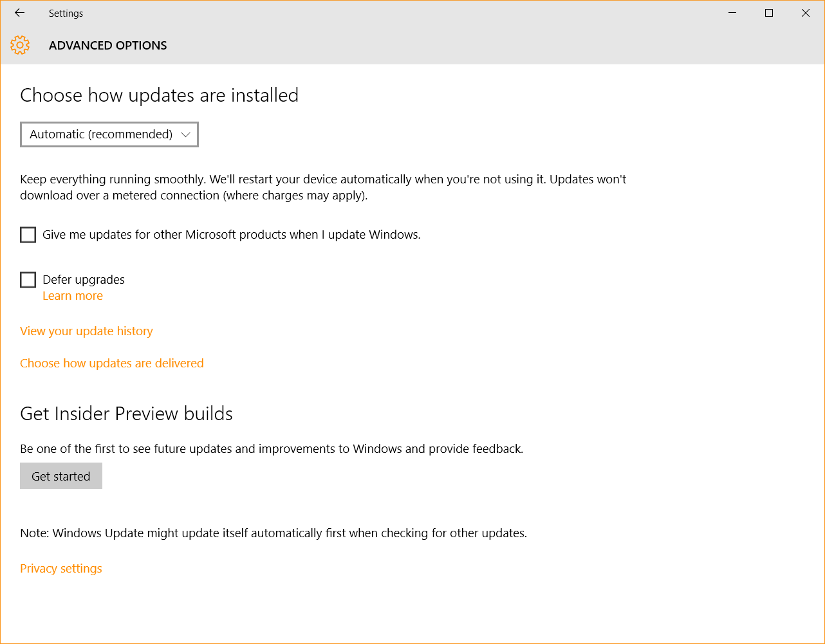Click the Windows Update note text
825x644 pixels.
[273, 533]
